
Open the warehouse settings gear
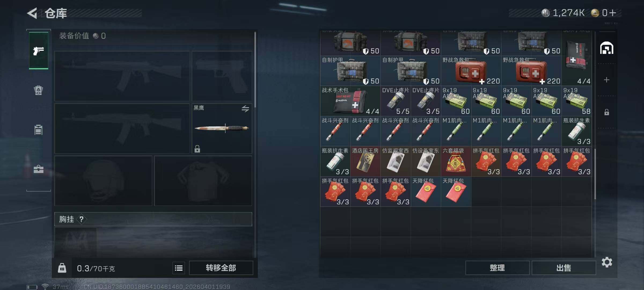click(x=607, y=262)
